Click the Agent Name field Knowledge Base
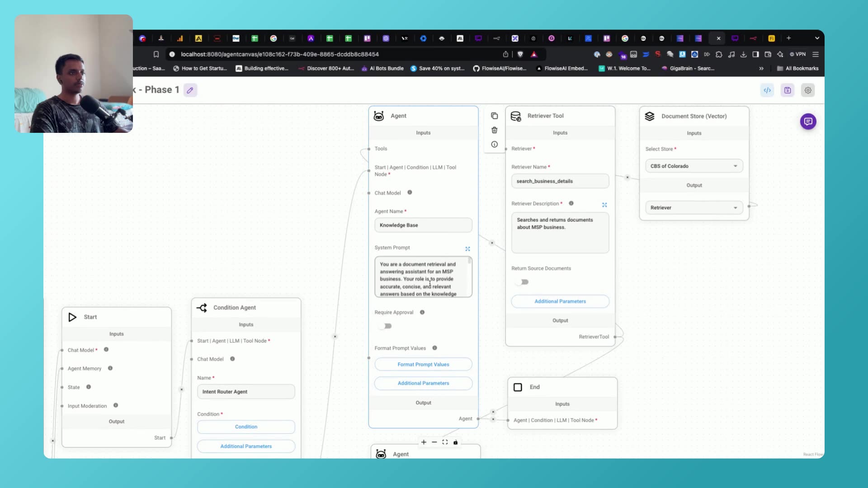Image resolution: width=868 pixels, height=488 pixels. pos(423,225)
